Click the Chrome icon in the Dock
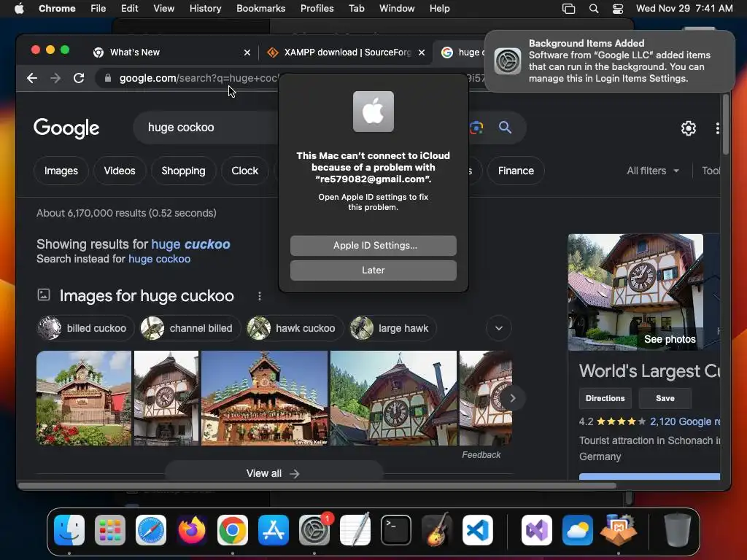747x560 pixels. tap(233, 530)
